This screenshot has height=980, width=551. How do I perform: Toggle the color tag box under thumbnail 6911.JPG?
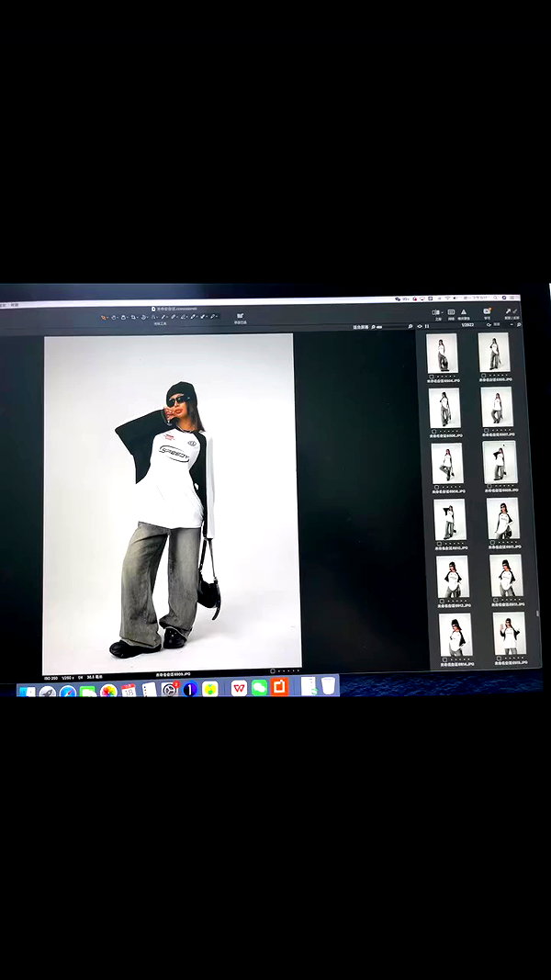pyautogui.click(x=492, y=543)
